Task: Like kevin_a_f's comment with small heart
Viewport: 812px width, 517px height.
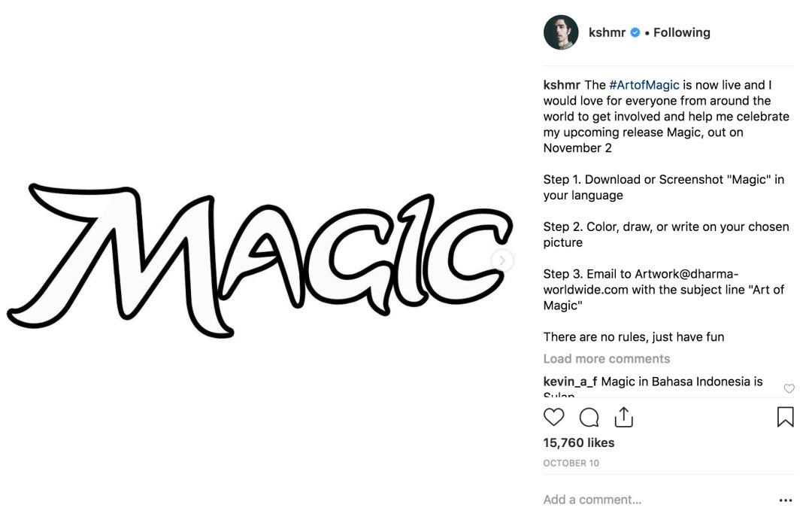Action: pos(789,388)
